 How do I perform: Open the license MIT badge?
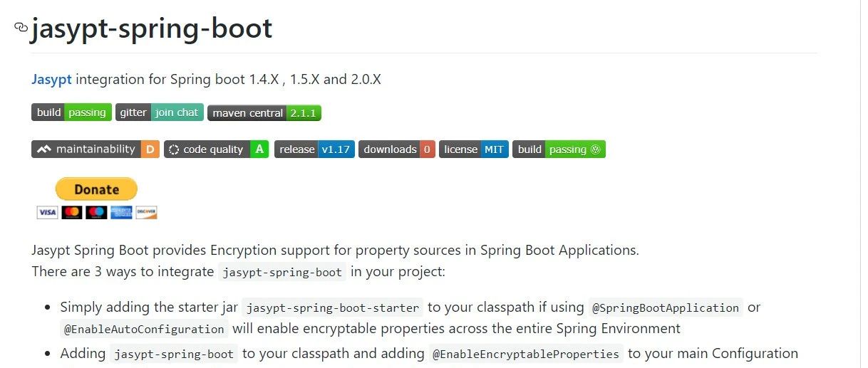474,149
